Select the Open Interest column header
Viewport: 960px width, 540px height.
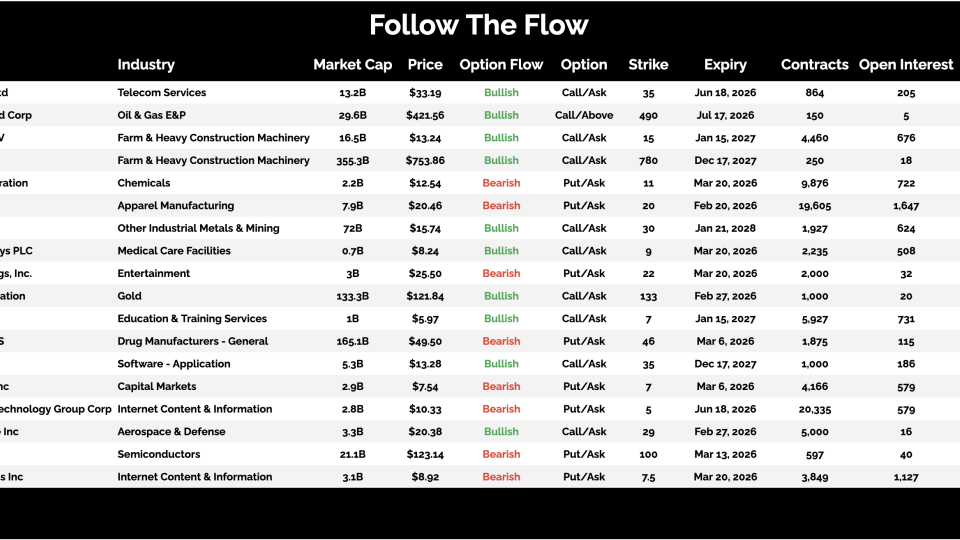906,65
